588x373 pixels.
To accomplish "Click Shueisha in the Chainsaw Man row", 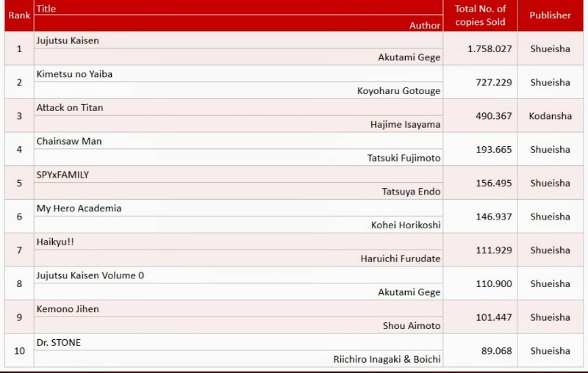I will pyautogui.click(x=550, y=150).
